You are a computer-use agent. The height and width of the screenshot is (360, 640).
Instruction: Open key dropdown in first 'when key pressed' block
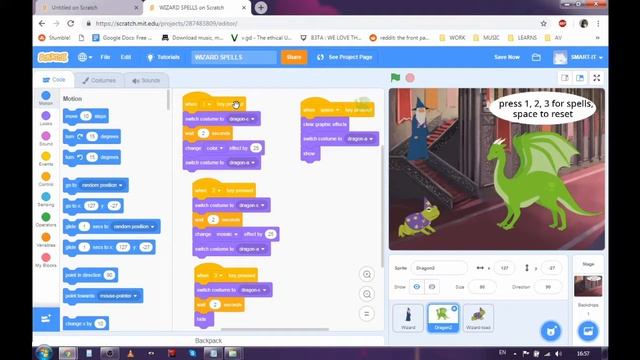[x=207, y=104]
